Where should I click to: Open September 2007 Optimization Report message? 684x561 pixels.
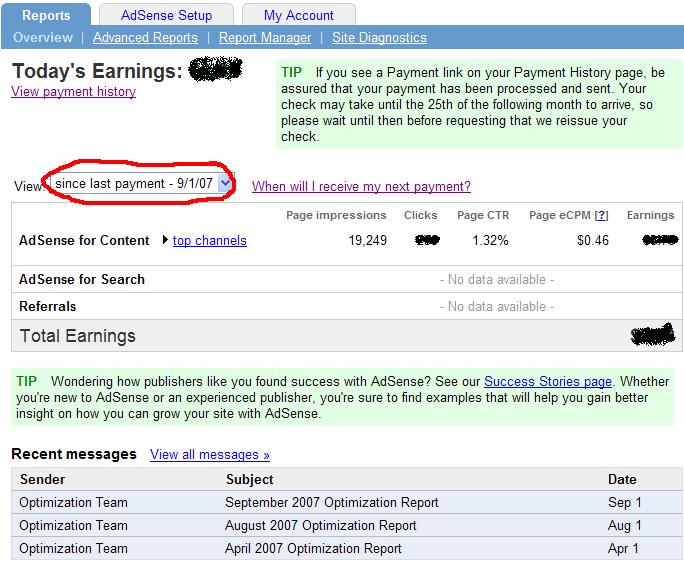click(x=332, y=503)
